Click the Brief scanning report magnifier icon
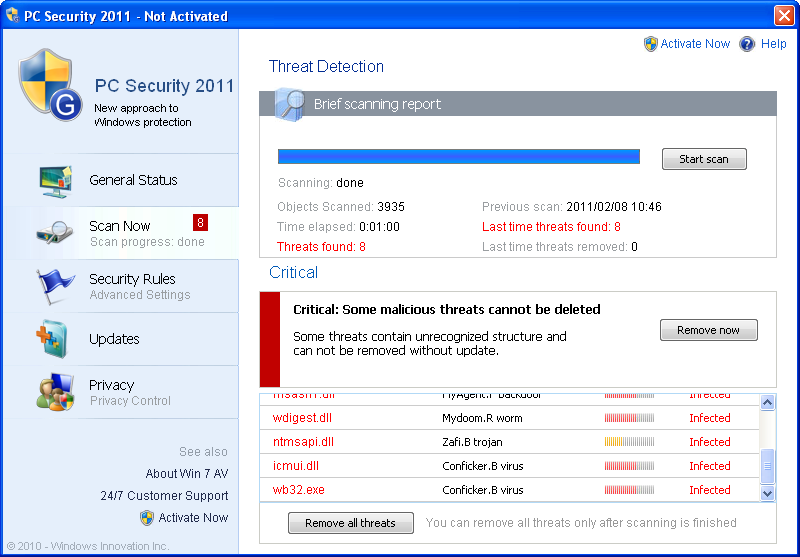This screenshot has height=557, width=800. pos(290,104)
